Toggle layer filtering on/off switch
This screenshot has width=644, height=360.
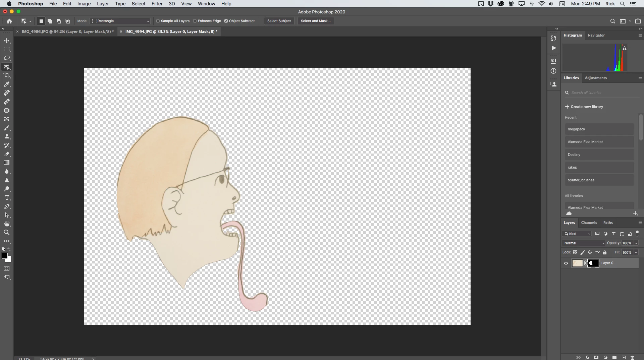click(637, 233)
